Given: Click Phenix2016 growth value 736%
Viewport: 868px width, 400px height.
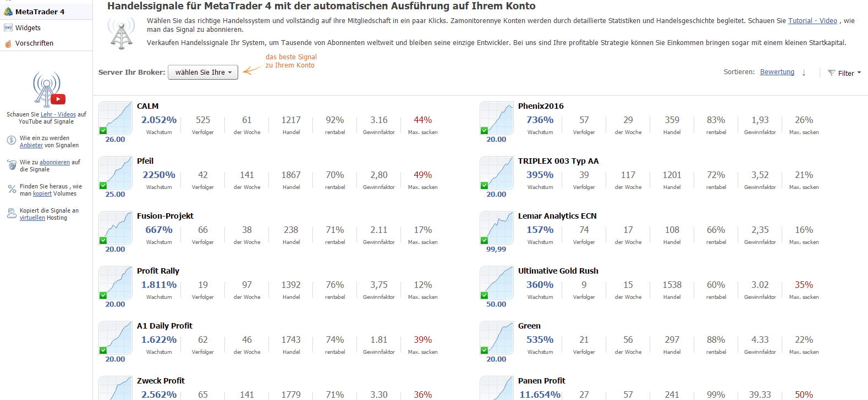Looking at the screenshot, I should 540,120.
